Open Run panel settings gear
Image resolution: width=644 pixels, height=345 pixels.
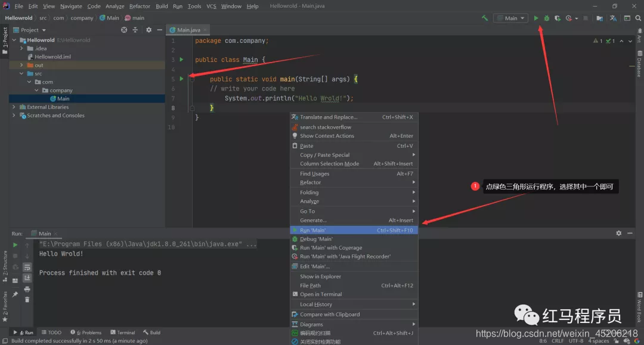coord(618,233)
